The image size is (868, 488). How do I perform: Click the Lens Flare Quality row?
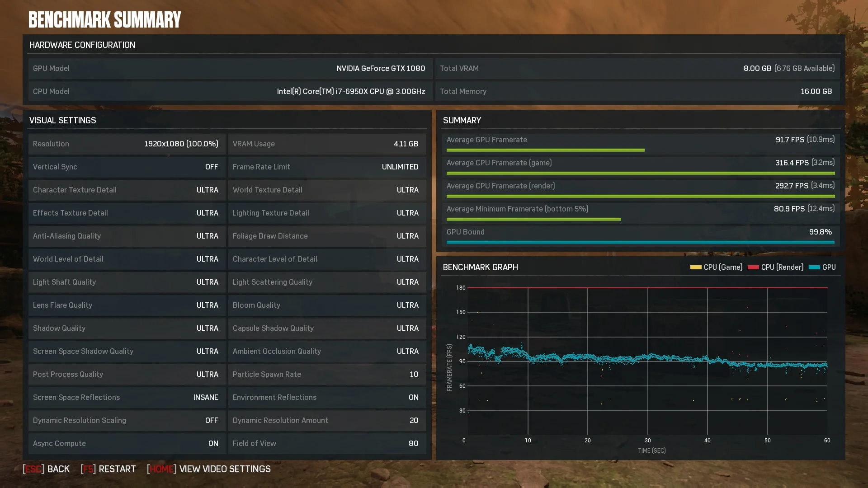[x=127, y=305]
